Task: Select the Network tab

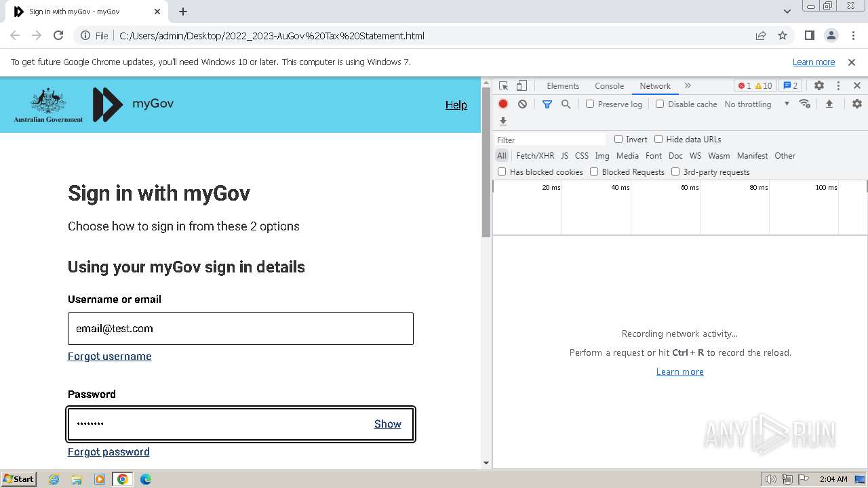Action: point(655,85)
